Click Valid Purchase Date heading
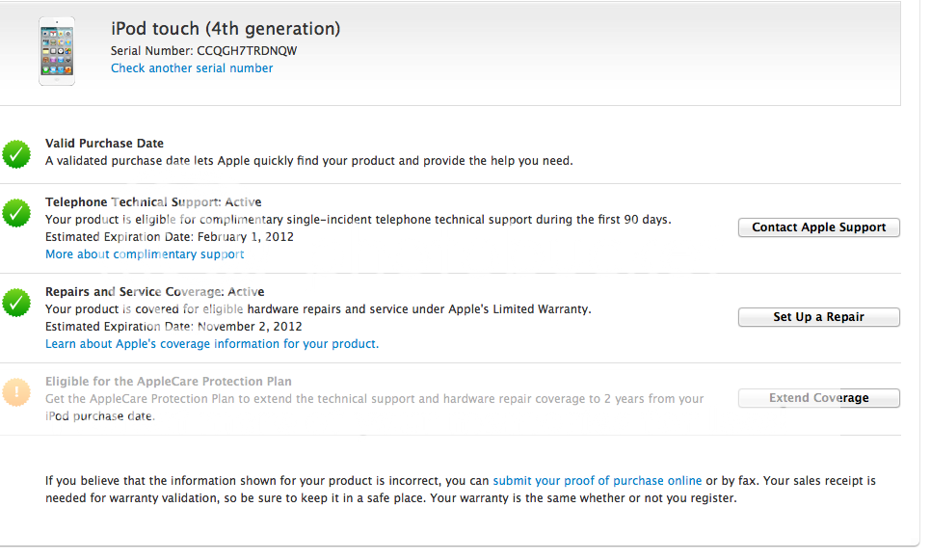This screenshot has height=560, width=931. point(104,143)
